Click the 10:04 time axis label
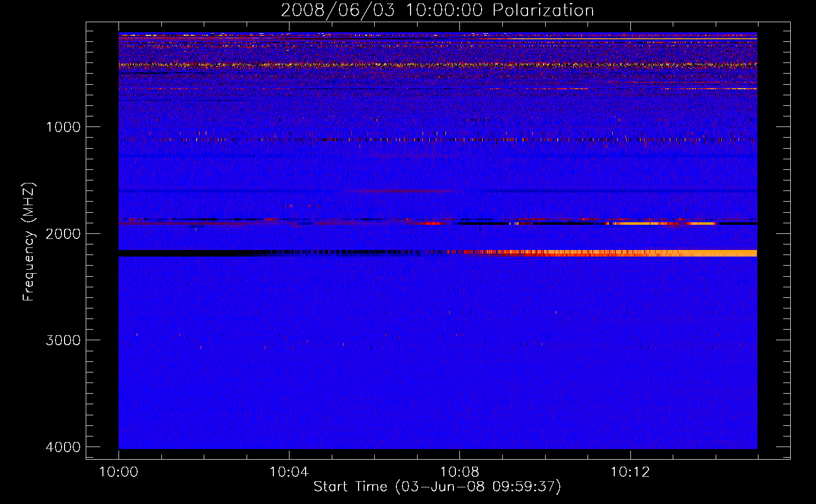816x504 pixels. click(289, 472)
